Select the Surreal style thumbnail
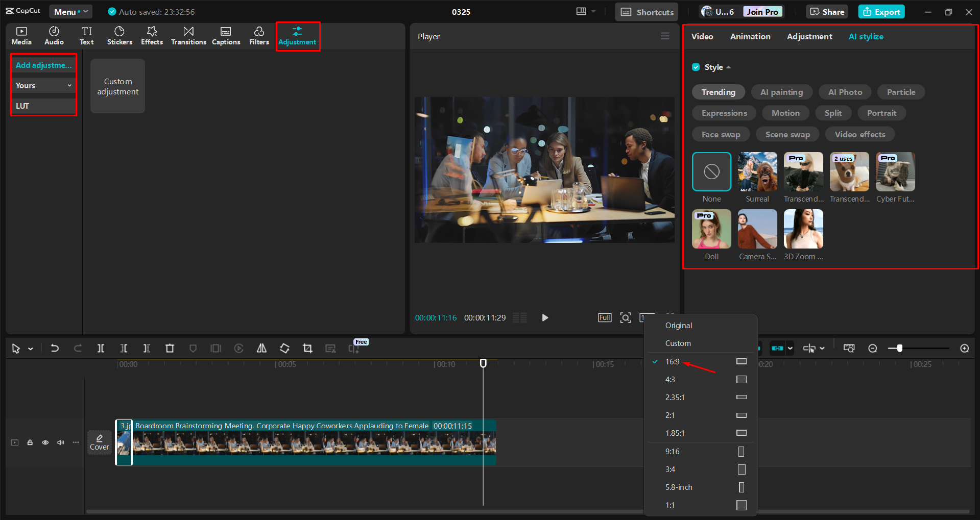Viewport: 980px width, 520px height. 757,171
